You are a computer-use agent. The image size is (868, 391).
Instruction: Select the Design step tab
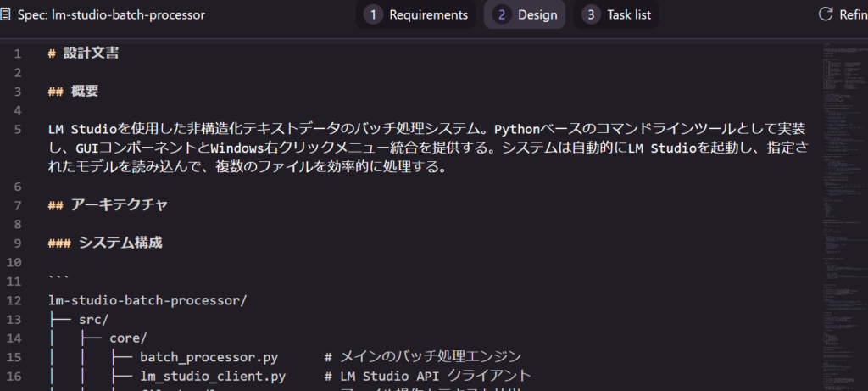(x=524, y=14)
